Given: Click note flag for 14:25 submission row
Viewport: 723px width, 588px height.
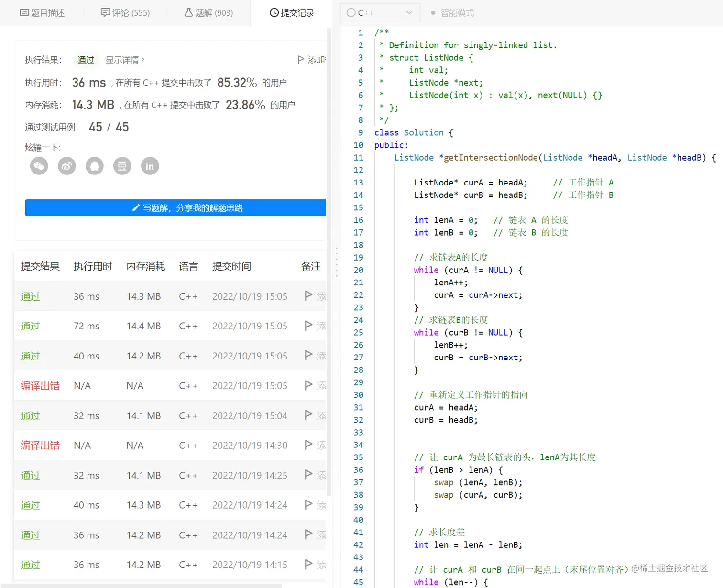Looking at the screenshot, I should click(308, 475).
